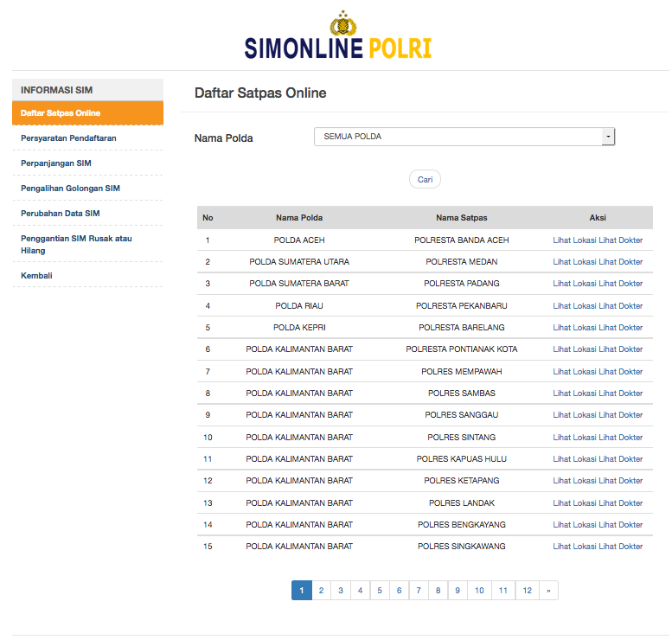Click the POLDA ACEH cell

coord(299,240)
